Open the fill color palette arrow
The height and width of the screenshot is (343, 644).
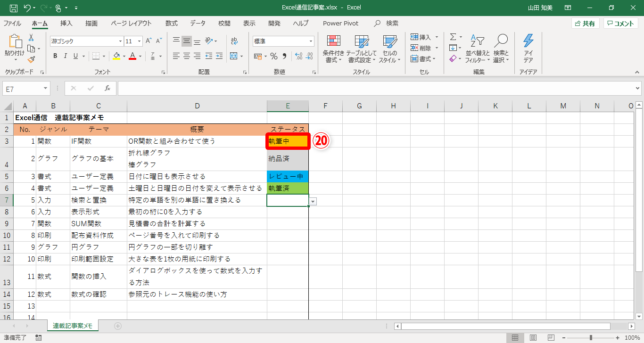124,56
